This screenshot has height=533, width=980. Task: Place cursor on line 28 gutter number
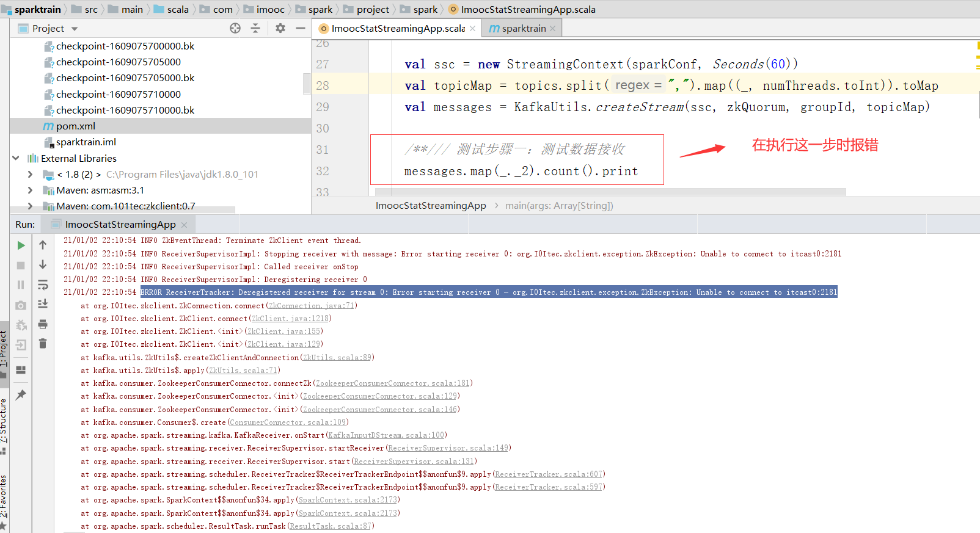323,85
